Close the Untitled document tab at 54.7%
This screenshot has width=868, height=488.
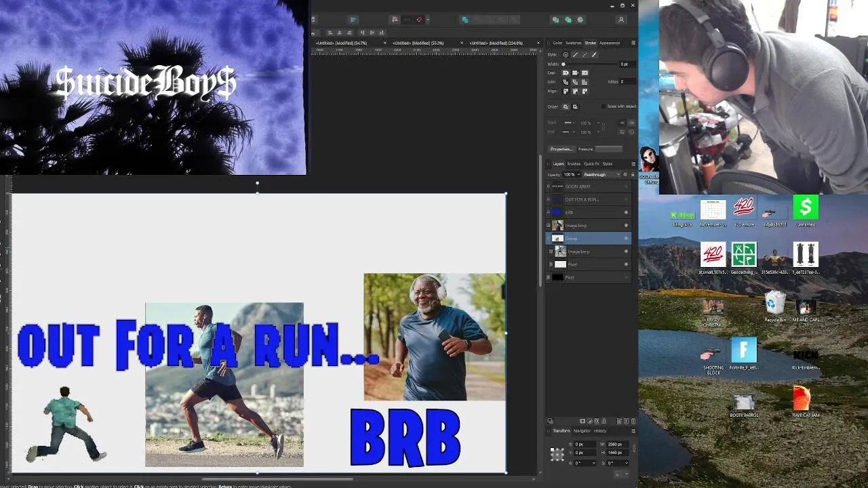[x=384, y=43]
